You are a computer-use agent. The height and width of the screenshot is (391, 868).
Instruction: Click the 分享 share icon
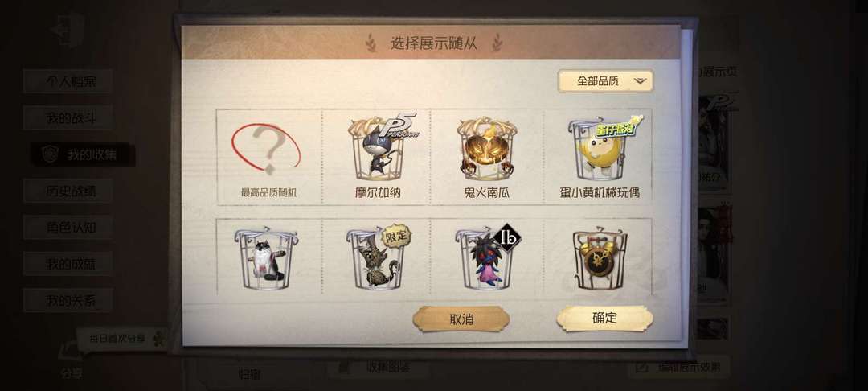pos(70,361)
